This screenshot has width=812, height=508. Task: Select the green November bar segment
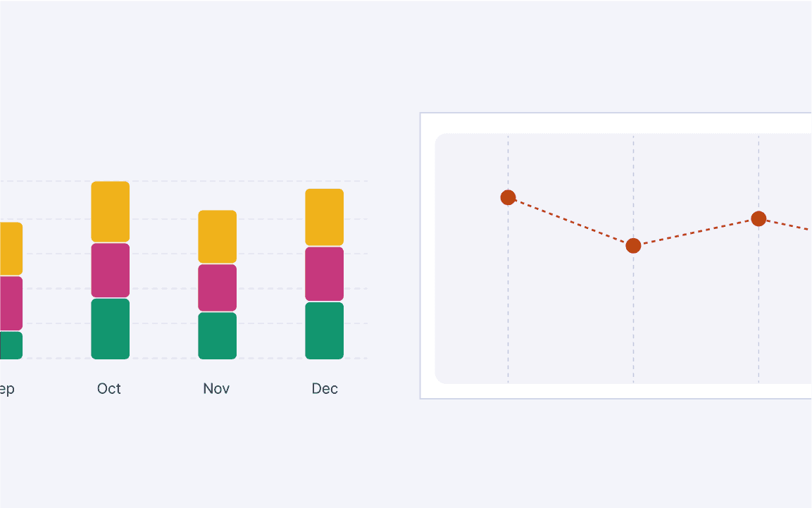tap(217, 335)
